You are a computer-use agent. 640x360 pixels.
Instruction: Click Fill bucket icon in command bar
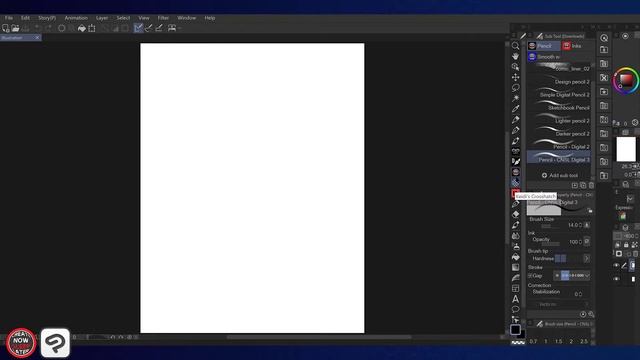click(x=82, y=28)
